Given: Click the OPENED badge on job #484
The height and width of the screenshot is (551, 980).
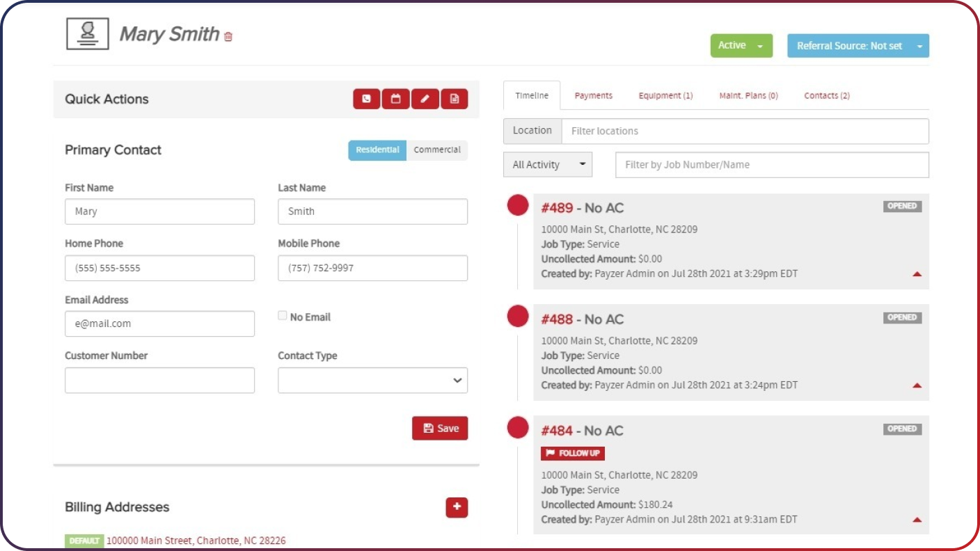Looking at the screenshot, I should pyautogui.click(x=902, y=429).
